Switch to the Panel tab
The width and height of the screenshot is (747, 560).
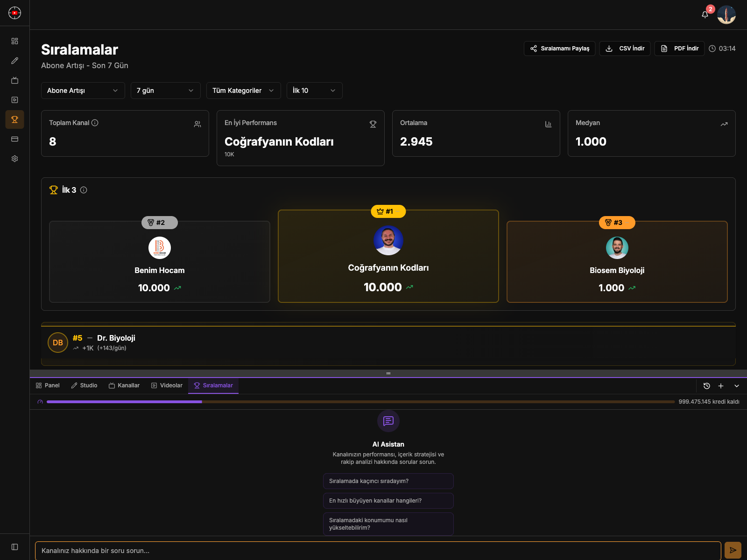[48, 385]
